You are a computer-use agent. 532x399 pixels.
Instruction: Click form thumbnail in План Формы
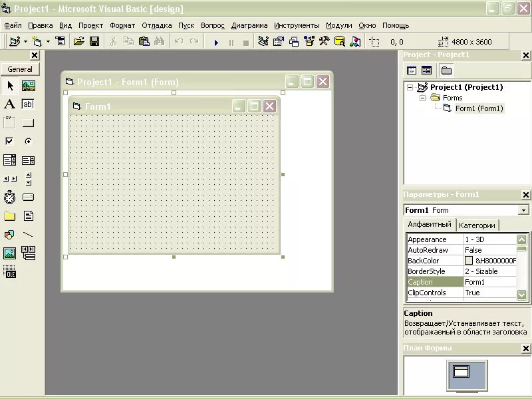coord(461,371)
